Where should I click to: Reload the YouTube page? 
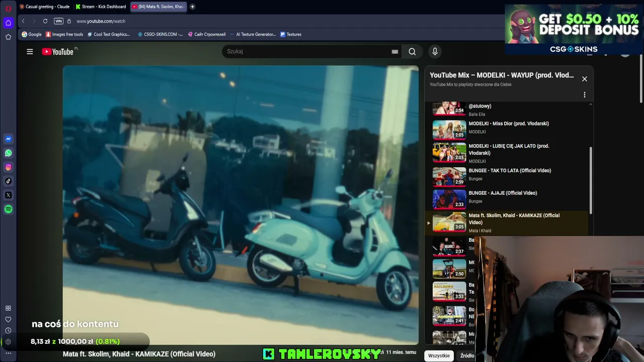[45, 21]
